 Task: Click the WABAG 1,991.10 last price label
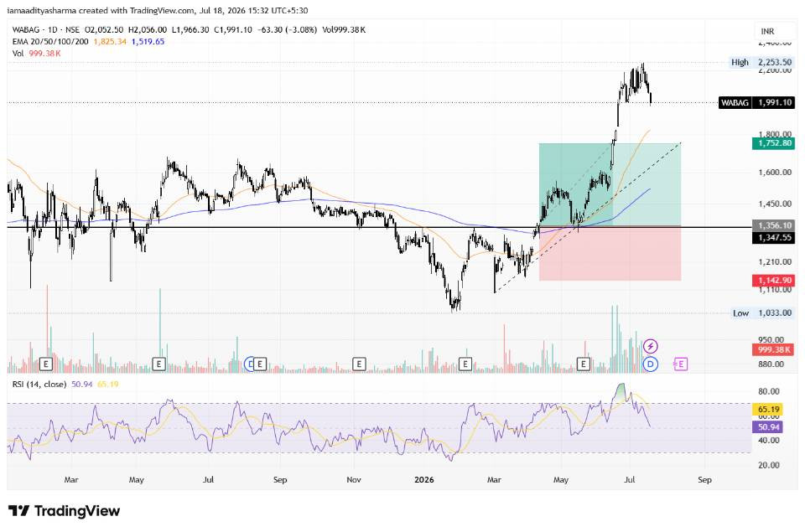[756, 102]
